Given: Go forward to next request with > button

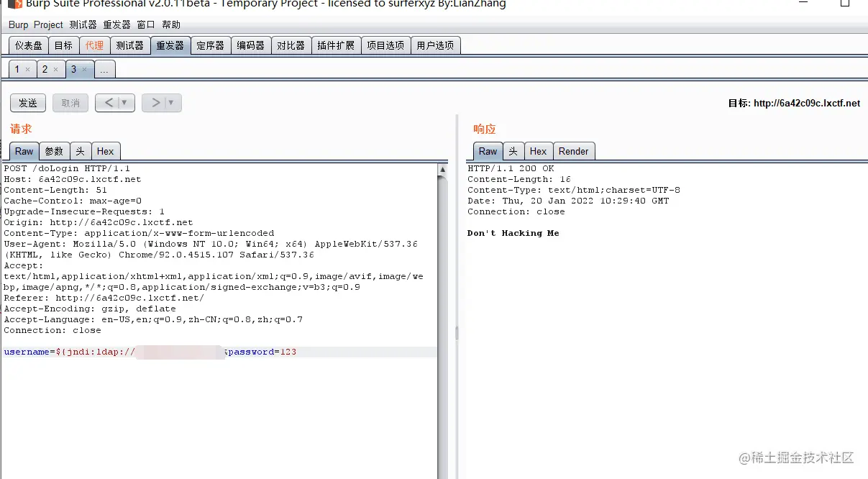Looking at the screenshot, I should 155,103.
